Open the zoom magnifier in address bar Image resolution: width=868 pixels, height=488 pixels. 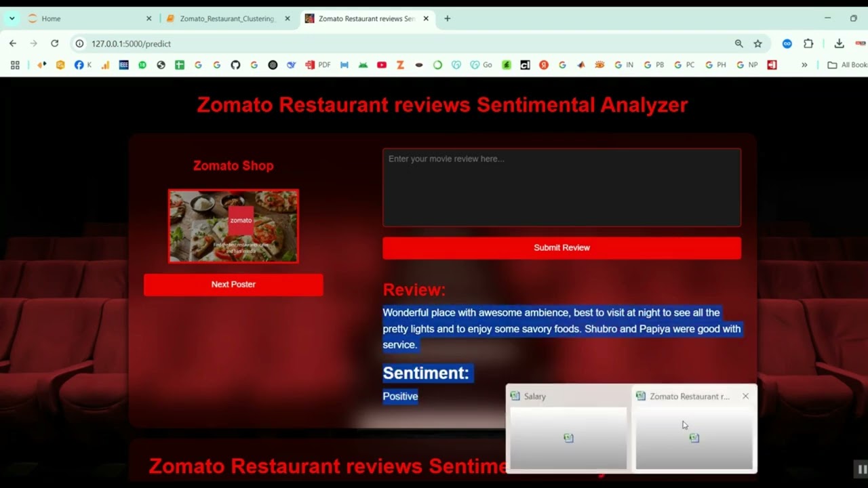pyautogui.click(x=738, y=43)
